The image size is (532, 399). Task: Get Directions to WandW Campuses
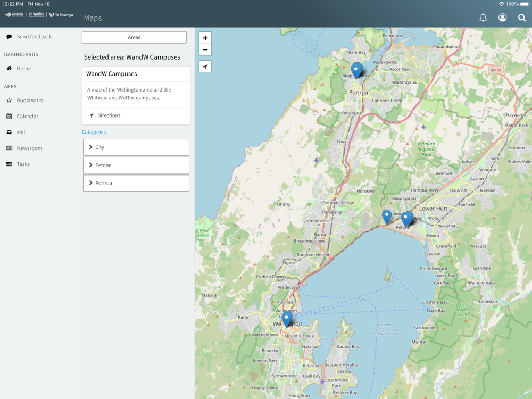click(x=109, y=115)
